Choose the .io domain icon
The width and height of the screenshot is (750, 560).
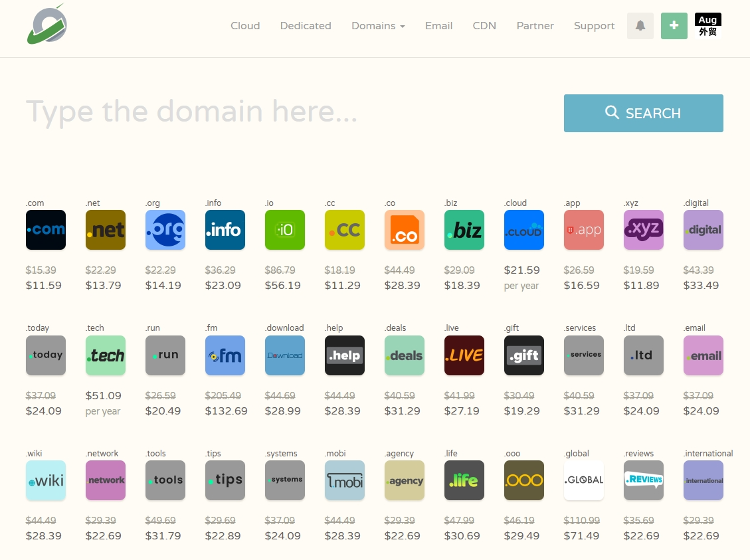pyautogui.click(x=285, y=230)
